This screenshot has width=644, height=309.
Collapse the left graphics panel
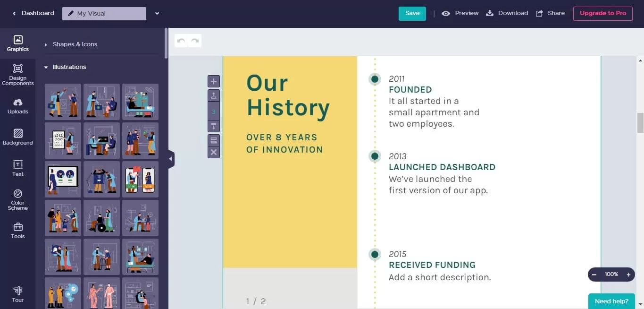tap(171, 159)
